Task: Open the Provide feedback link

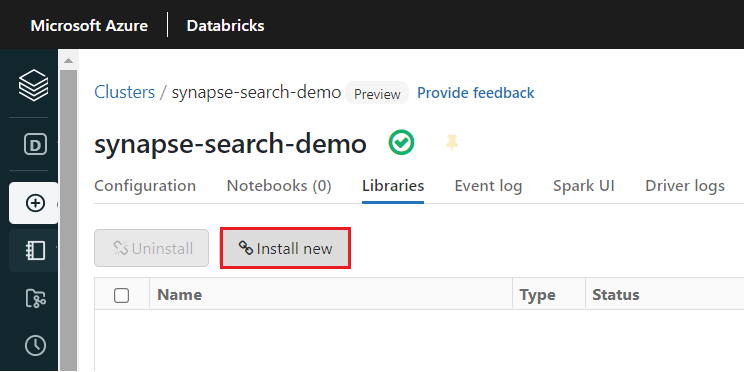Action: pyautogui.click(x=475, y=93)
